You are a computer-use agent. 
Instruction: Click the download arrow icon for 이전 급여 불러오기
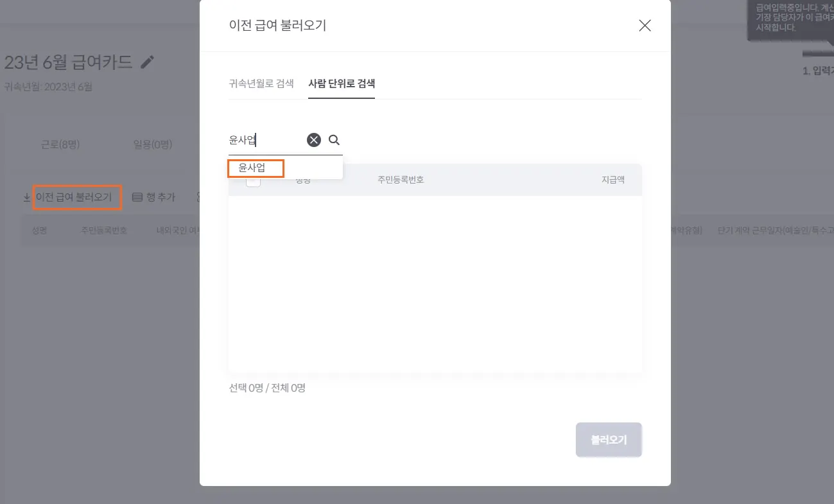26,197
